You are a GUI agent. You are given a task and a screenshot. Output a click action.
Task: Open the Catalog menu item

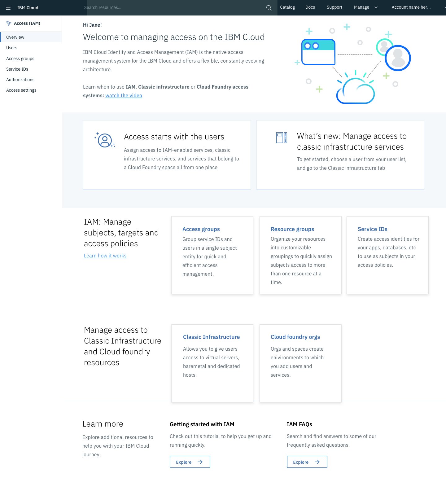click(x=287, y=7)
